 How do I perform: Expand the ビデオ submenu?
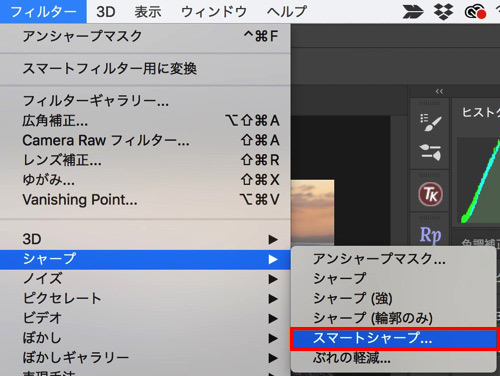[x=145, y=318]
